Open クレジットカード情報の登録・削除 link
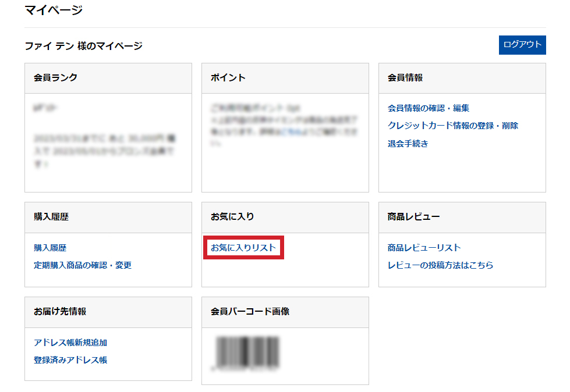The image size is (570, 392). click(x=452, y=126)
